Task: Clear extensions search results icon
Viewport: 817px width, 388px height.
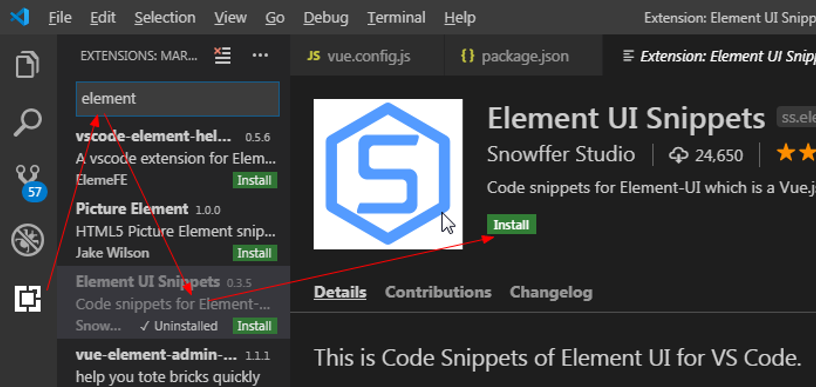Action: tap(222, 55)
